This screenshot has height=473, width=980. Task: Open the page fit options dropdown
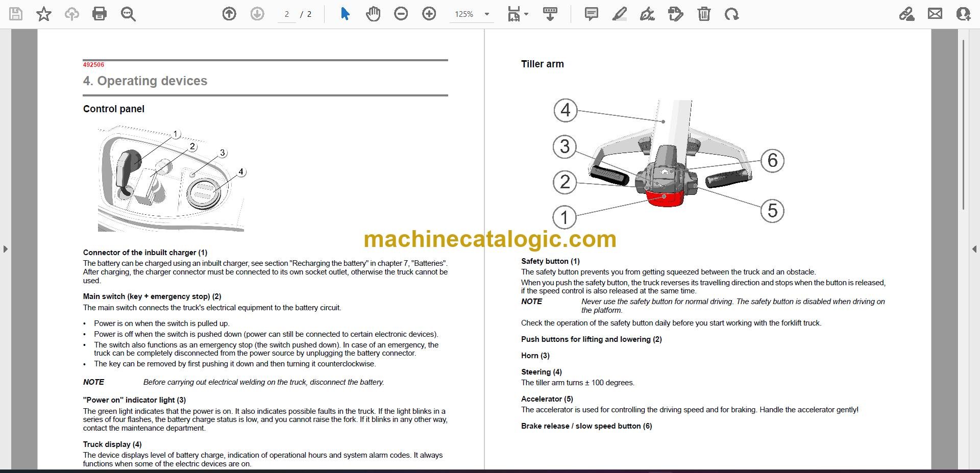[x=518, y=14]
